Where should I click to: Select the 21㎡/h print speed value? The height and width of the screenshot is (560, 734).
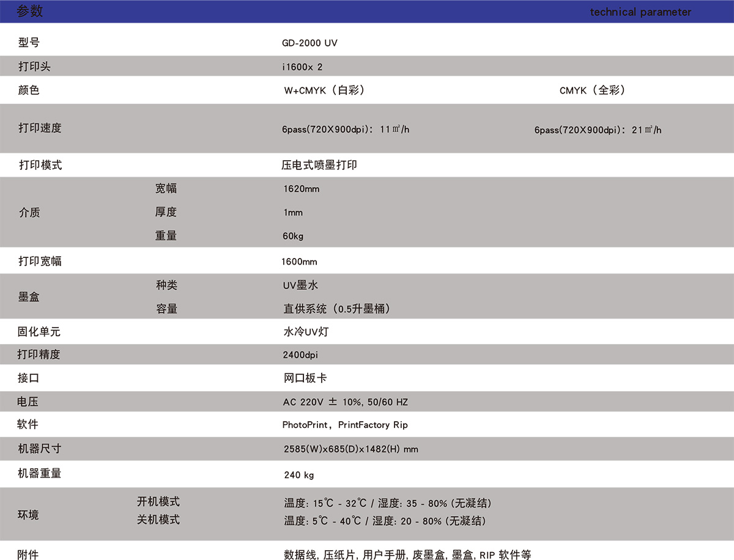(x=598, y=130)
